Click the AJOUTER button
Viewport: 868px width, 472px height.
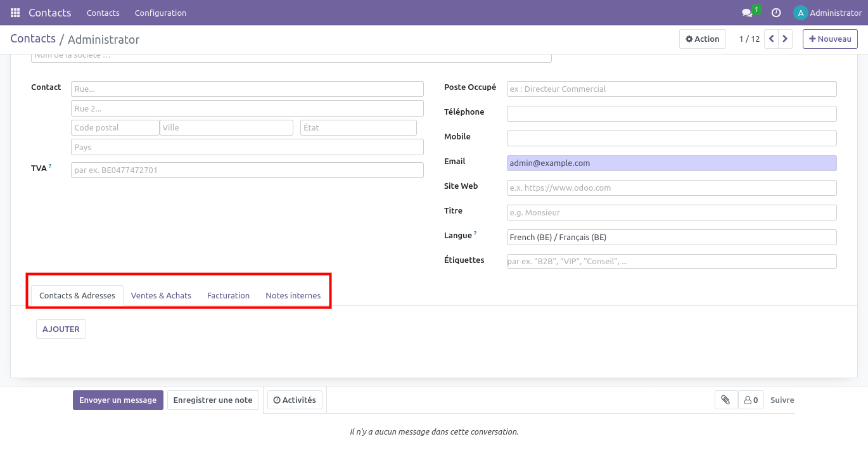[x=61, y=329]
